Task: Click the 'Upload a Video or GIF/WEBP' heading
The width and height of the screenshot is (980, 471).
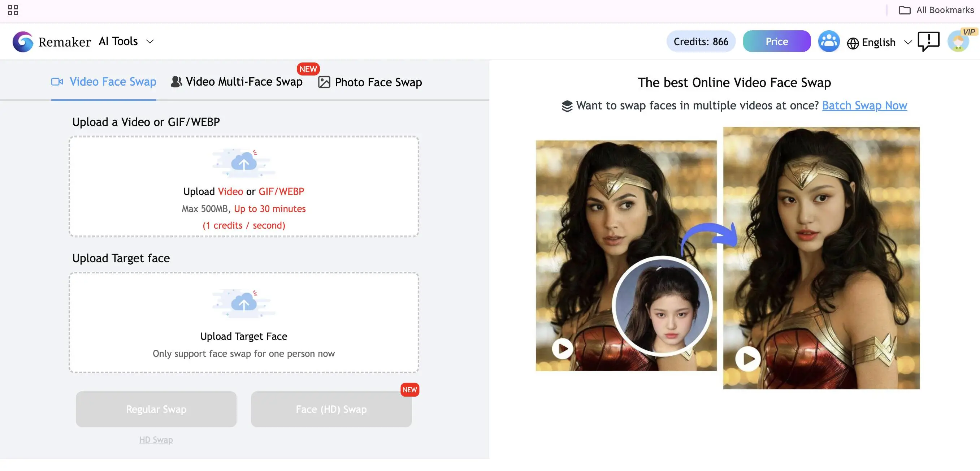Action: pyautogui.click(x=146, y=122)
